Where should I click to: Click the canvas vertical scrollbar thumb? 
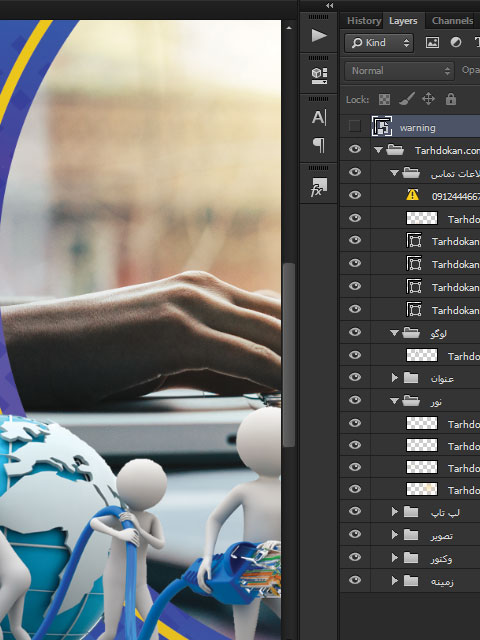(x=289, y=355)
